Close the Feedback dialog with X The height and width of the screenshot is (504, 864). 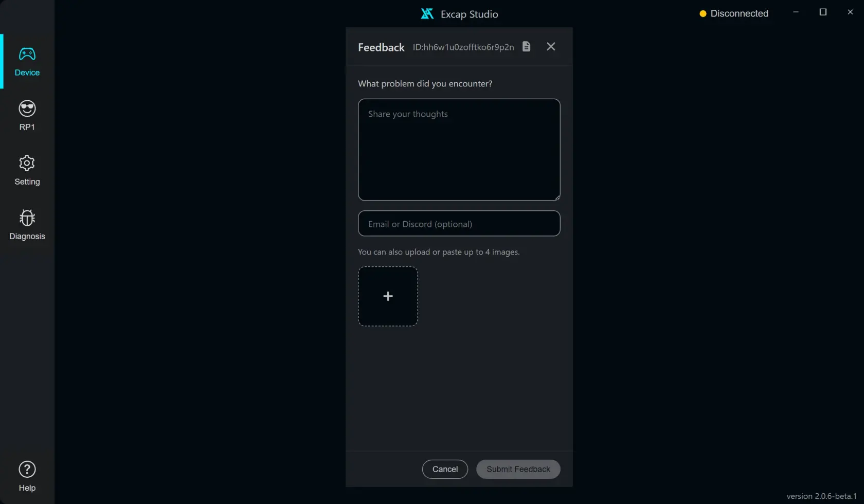(551, 47)
